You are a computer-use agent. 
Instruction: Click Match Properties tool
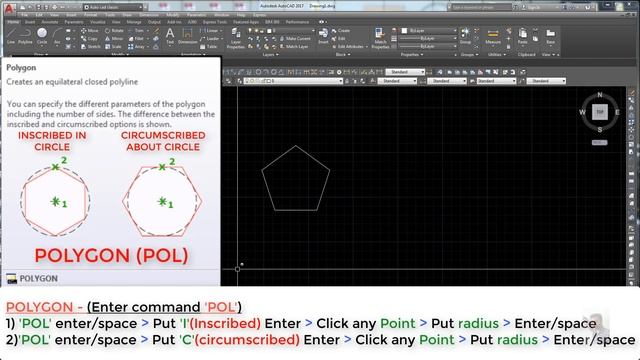click(x=380, y=38)
